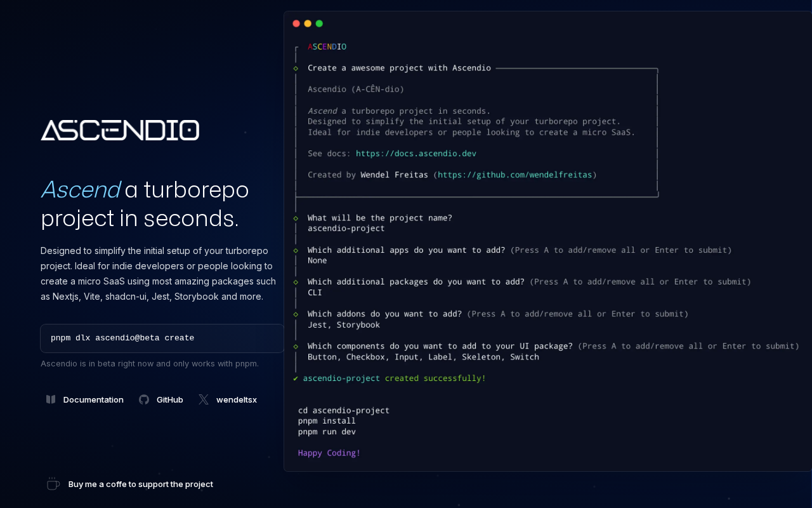Select the 'pnpm dlx ascendio@beta create' command box
Viewport: 812px width, 508px height.
coord(162,338)
